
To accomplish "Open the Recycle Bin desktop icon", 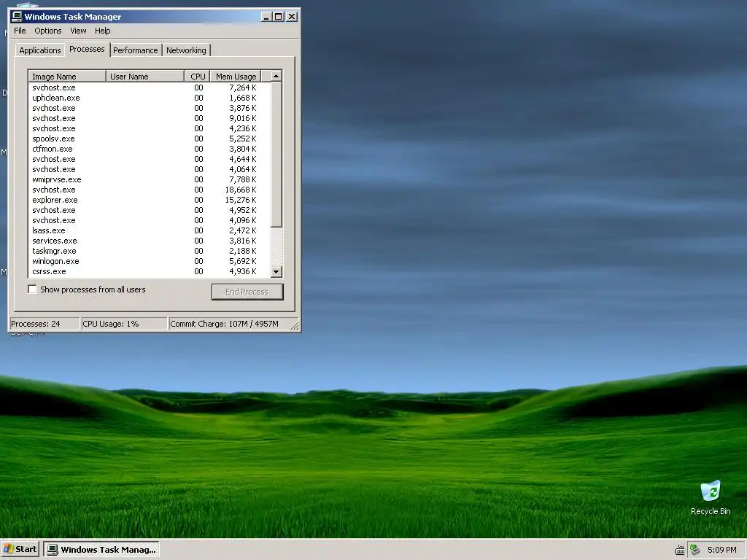I will (x=711, y=497).
